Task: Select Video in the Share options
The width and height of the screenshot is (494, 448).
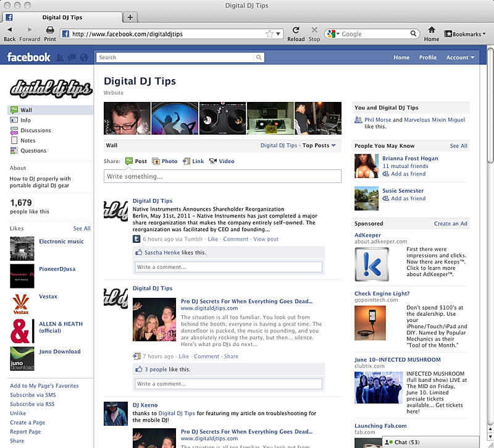Action: (222, 161)
